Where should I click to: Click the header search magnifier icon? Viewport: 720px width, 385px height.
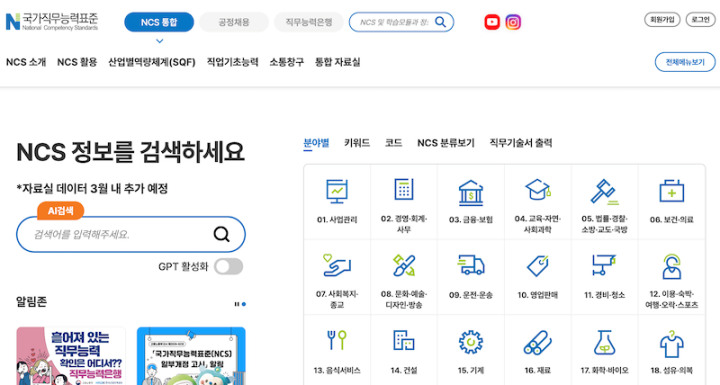click(x=440, y=22)
